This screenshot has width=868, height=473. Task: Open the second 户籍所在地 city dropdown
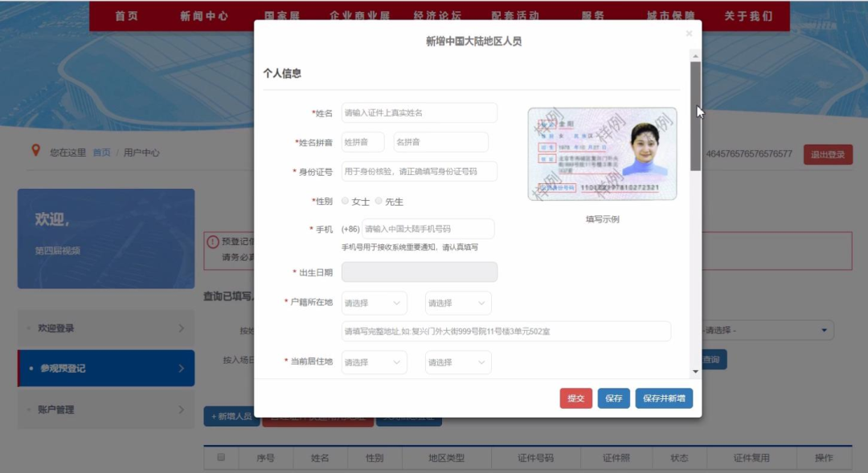[x=457, y=303]
